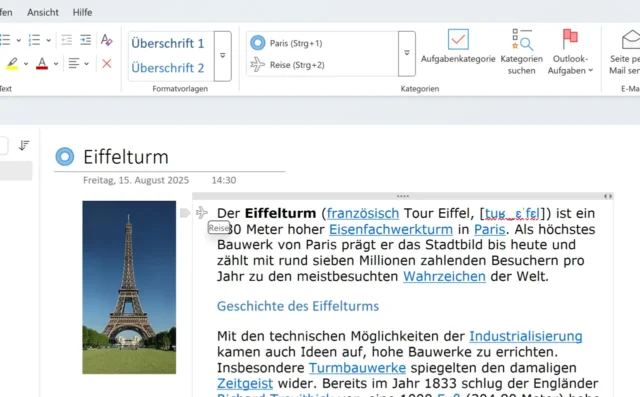Apply the Überschrift 1 style
This screenshot has height=397, width=640.
click(168, 43)
